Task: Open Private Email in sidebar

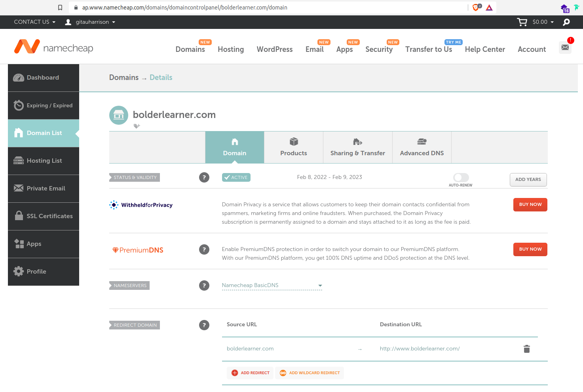Action: coord(44,189)
